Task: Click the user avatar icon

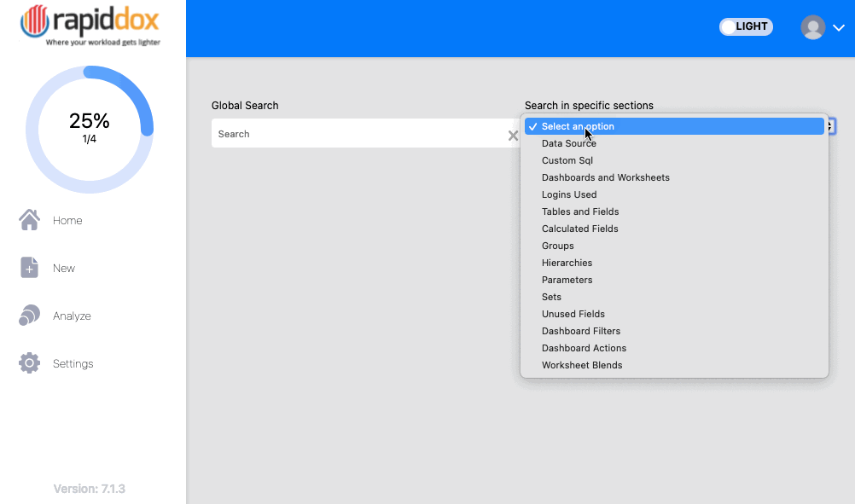Action: (812, 26)
